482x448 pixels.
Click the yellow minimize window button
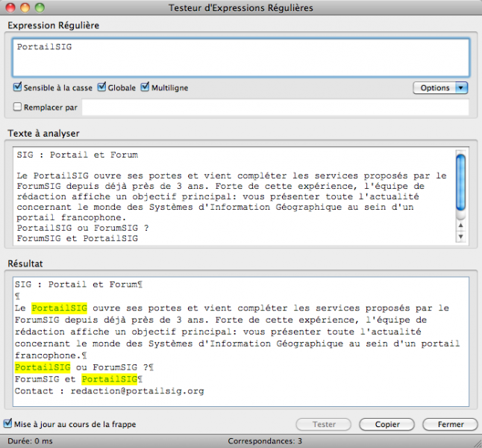pos(25,7)
